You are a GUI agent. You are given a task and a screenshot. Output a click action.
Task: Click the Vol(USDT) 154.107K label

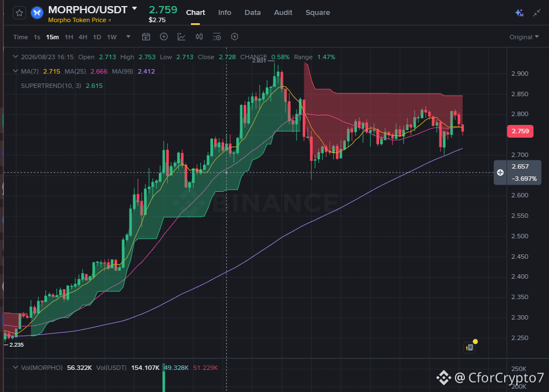pos(128,368)
